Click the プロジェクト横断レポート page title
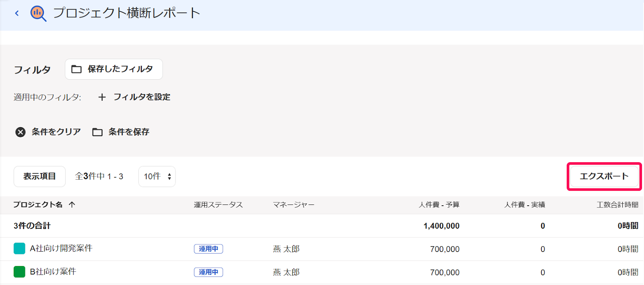The height and width of the screenshot is (285, 644). click(x=127, y=13)
